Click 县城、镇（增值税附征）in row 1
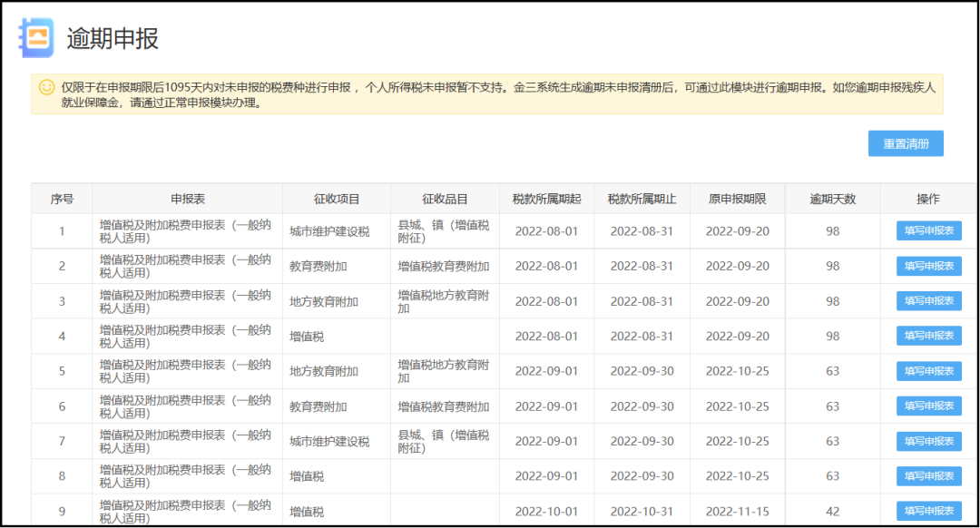The image size is (980, 528). pyautogui.click(x=444, y=231)
